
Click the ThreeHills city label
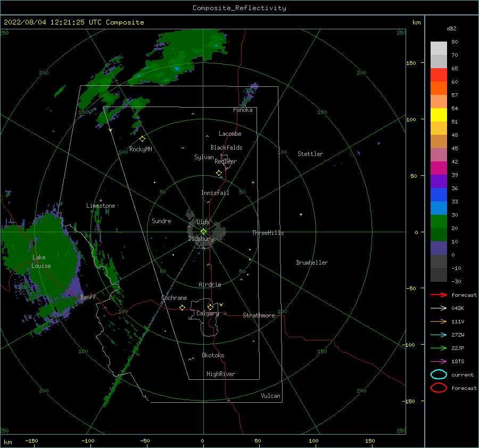point(268,233)
